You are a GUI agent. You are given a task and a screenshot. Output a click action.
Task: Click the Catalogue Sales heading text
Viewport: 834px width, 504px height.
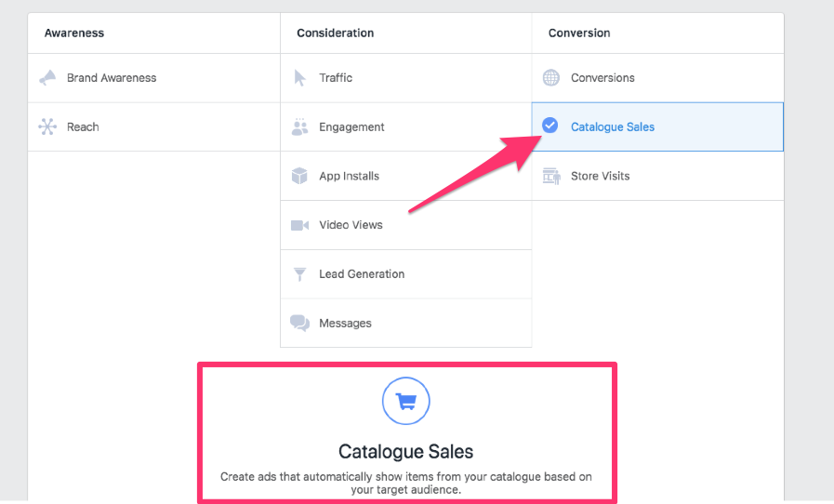coord(406,452)
